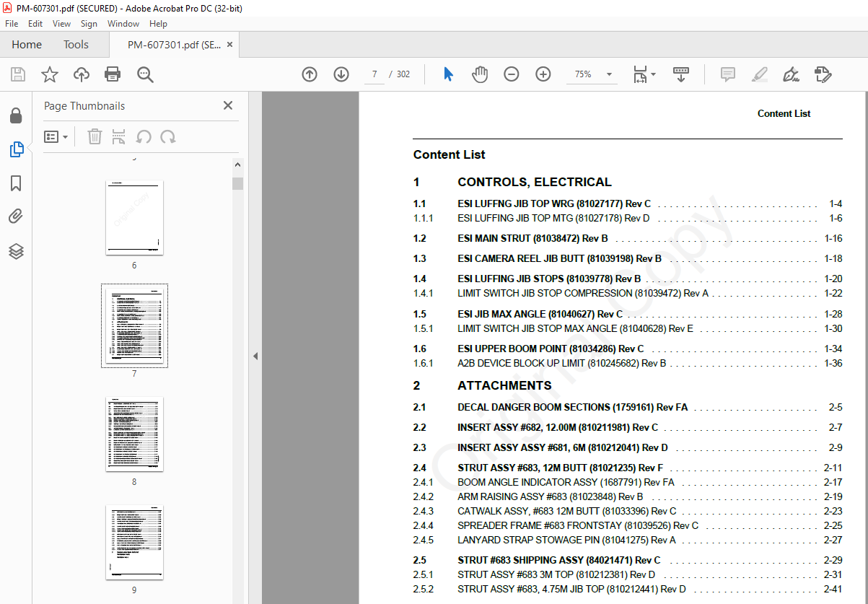Open BOOM ANGLE INDICATOR ASSY entry
This screenshot has height=604, width=868.
(566, 482)
